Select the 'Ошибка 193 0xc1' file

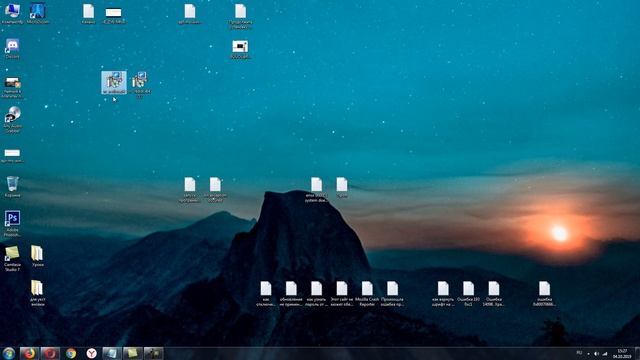coord(468,293)
